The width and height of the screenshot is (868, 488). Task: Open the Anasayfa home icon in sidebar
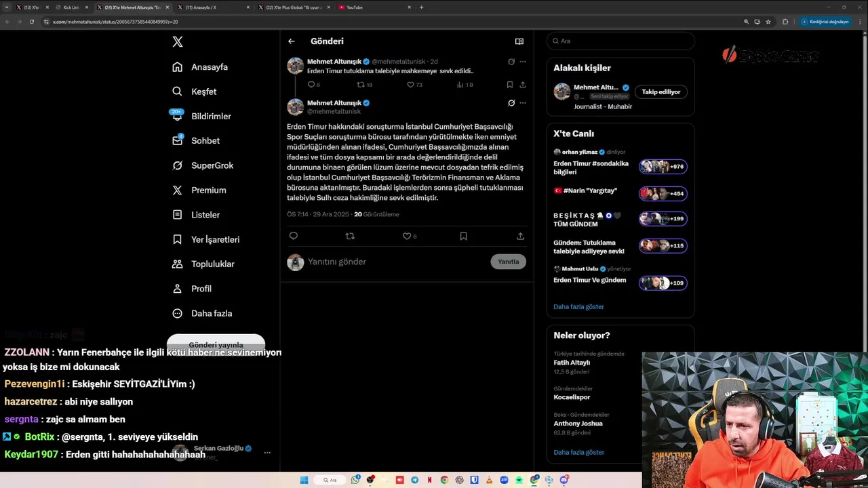[x=177, y=67]
